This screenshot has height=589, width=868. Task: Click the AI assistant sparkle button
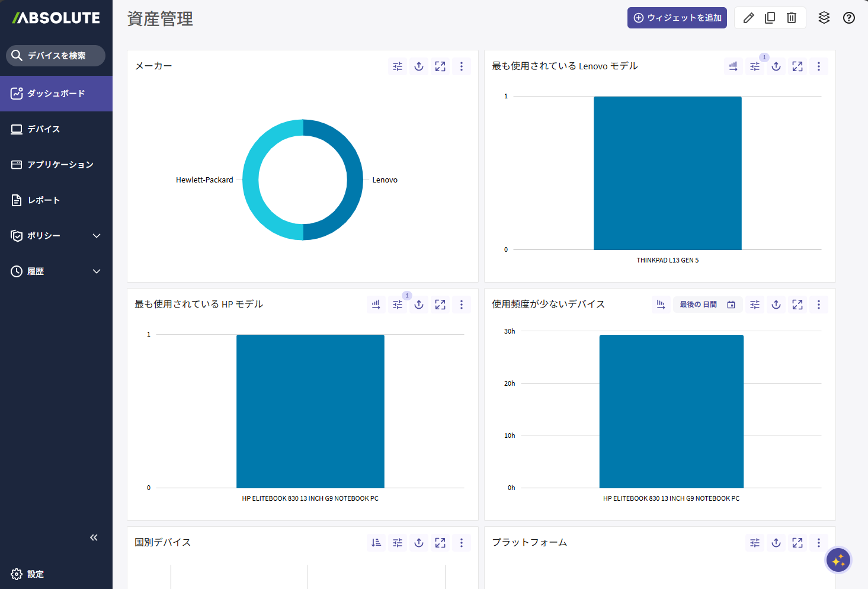click(x=838, y=560)
